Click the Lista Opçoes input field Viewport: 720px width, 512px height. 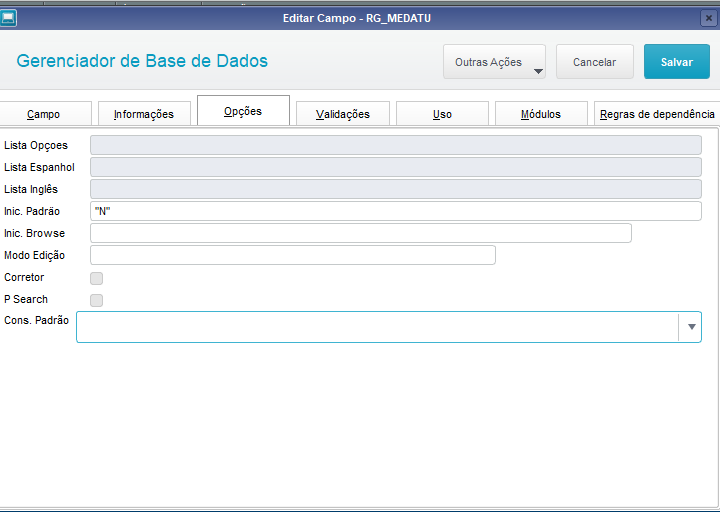click(396, 145)
